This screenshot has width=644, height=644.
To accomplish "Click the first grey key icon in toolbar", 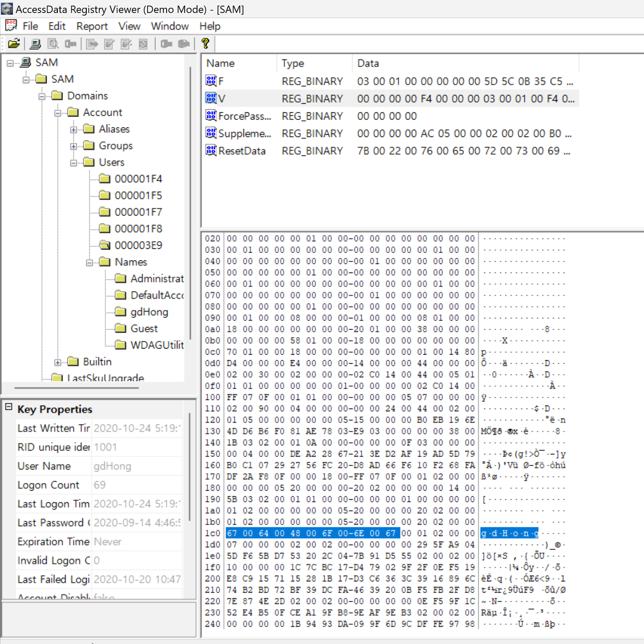I will (70, 44).
